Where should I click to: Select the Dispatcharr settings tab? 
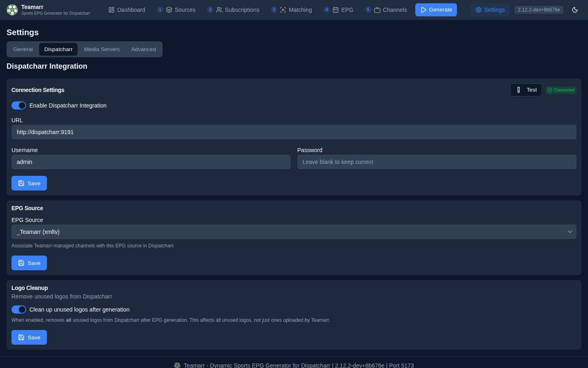(58, 49)
